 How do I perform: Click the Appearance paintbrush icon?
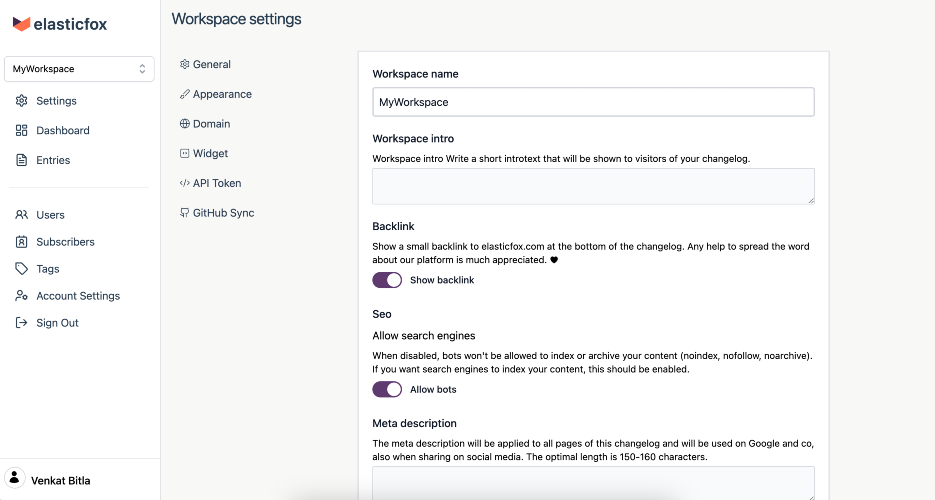(184, 94)
